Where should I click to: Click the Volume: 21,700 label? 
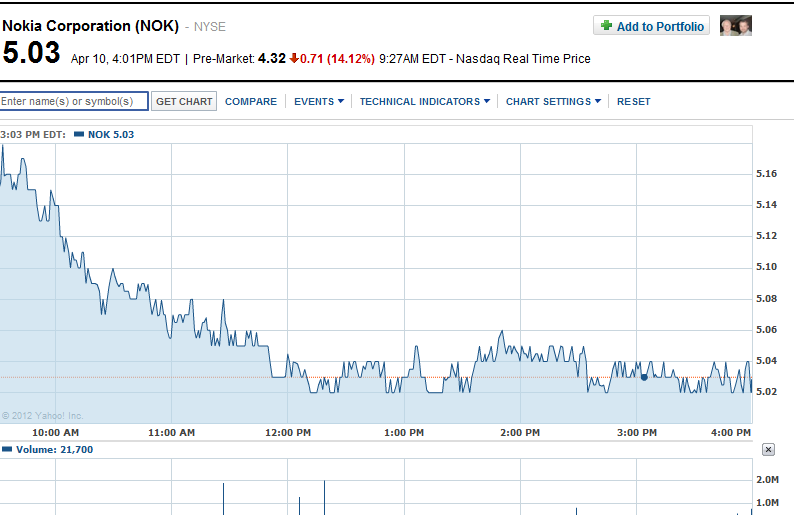(54, 449)
